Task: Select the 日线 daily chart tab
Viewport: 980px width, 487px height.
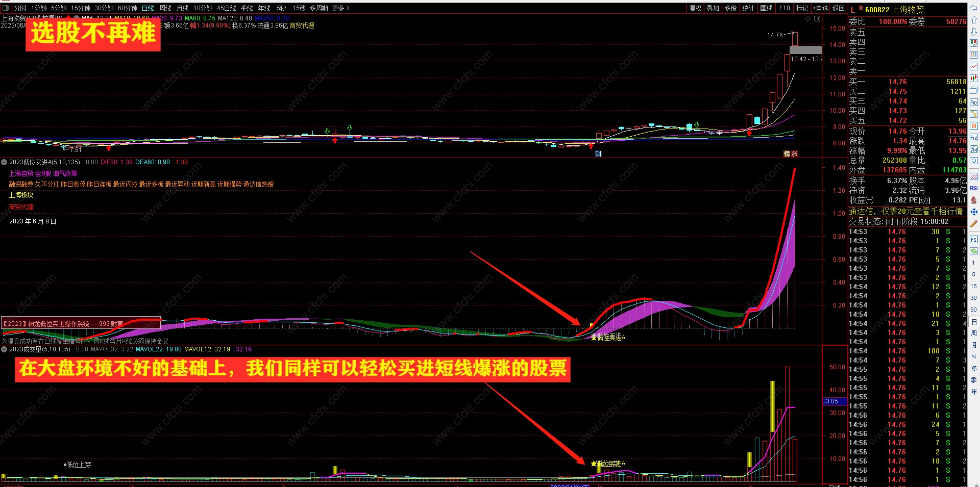Action: tap(148, 8)
